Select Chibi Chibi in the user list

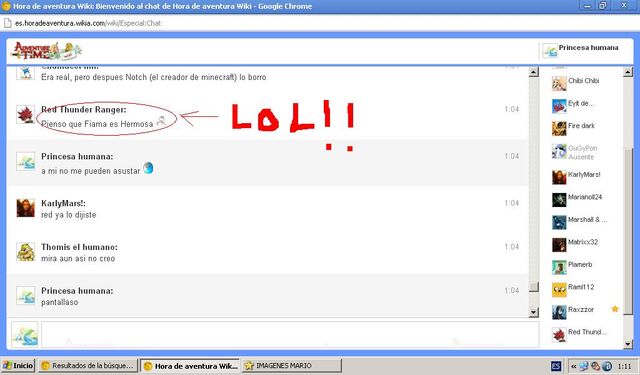(576, 82)
